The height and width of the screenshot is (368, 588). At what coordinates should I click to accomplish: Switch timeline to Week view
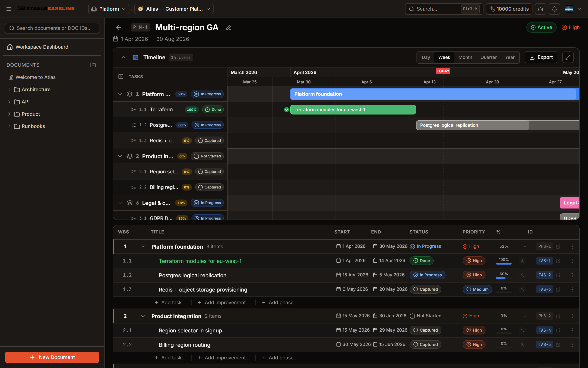444,57
